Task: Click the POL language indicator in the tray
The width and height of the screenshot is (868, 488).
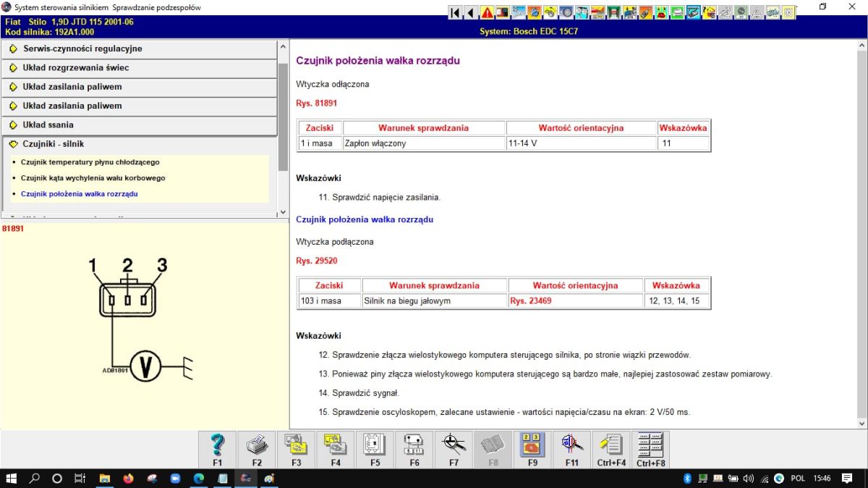Action: [x=798, y=479]
